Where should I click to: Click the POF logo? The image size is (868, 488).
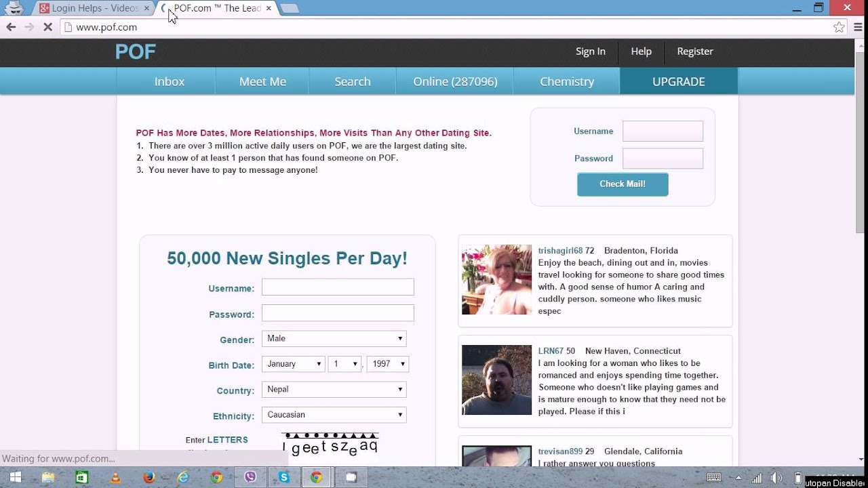coord(136,52)
